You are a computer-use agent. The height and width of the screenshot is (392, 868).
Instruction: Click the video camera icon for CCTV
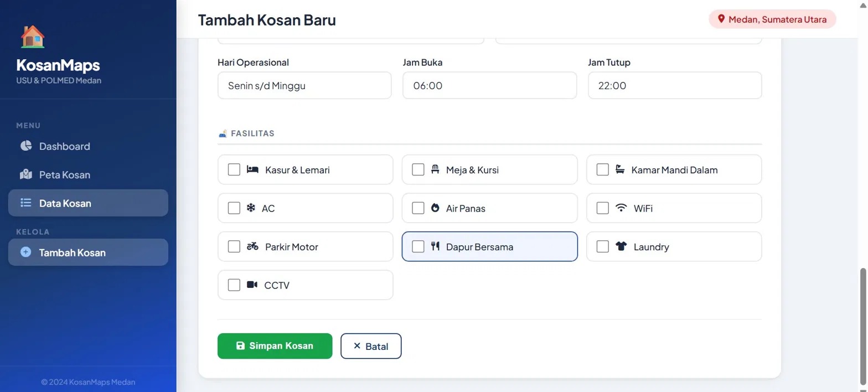point(252,285)
